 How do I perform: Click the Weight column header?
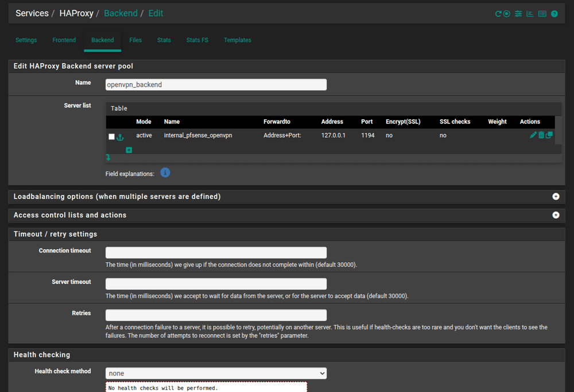pos(497,122)
